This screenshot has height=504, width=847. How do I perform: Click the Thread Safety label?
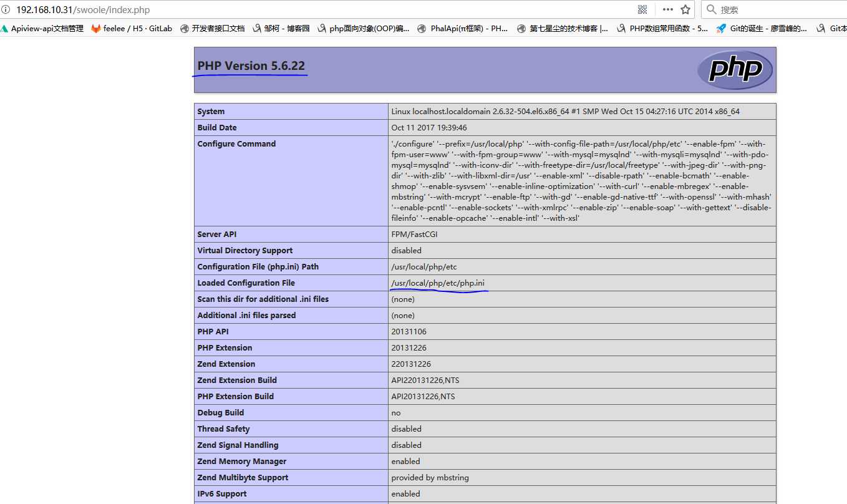point(223,429)
